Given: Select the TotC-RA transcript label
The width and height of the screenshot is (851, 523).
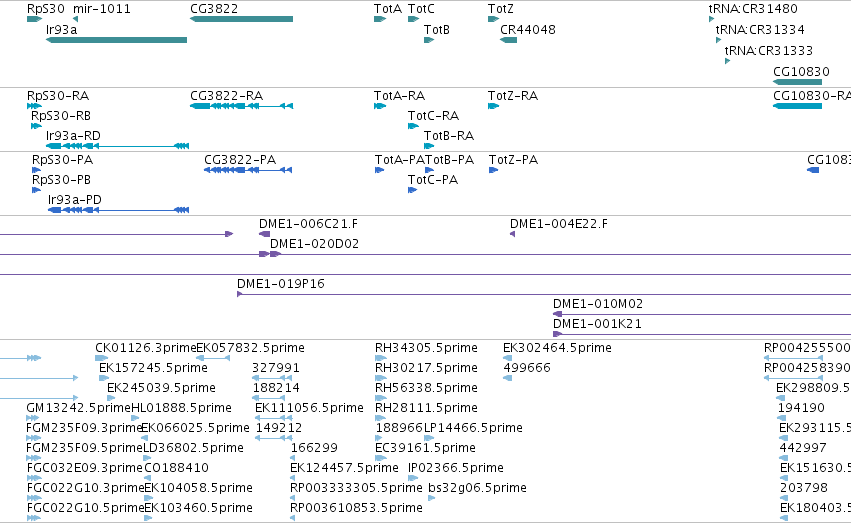Looking at the screenshot, I should point(433,116).
